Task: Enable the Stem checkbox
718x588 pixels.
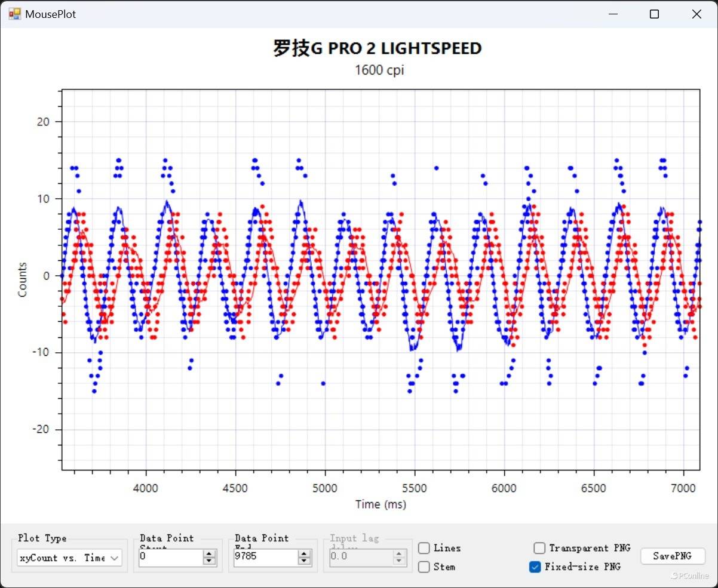Action: click(424, 567)
